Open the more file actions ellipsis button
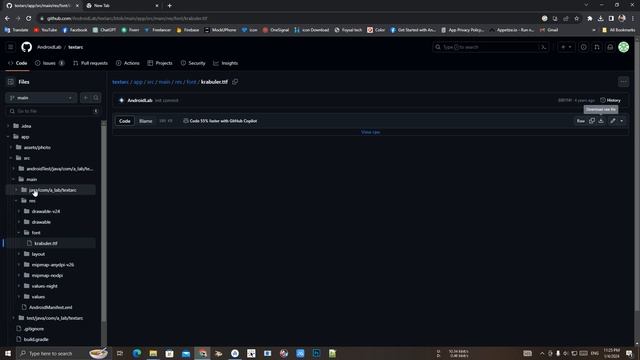Screen dimensions: 640x360 tap(623, 82)
